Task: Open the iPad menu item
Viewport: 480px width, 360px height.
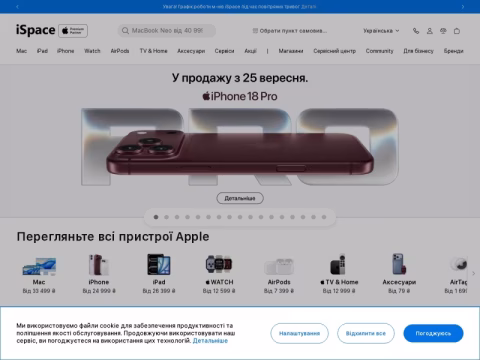Action: coord(42,51)
